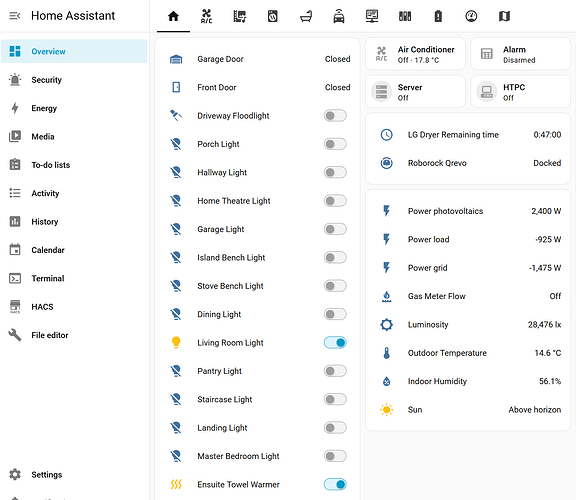This screenshot has width=576, height=500.
Task: Click the yellow Living Room Light bulb
Action: (x=176, y=342)
